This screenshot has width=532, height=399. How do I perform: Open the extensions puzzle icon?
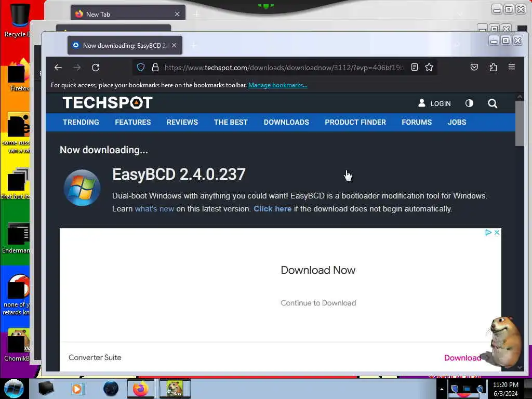493,67
